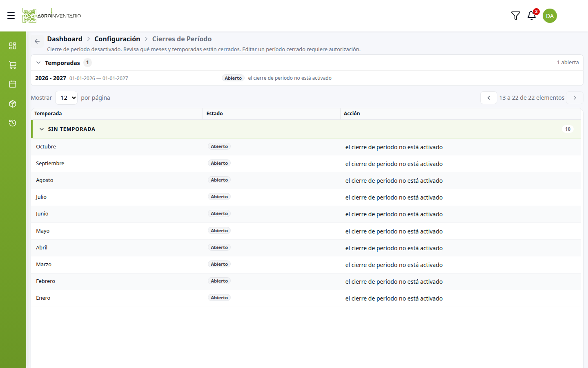
Task: Open the rows per page dropdown
Action: pyautogui.click(x=66, y=98)
